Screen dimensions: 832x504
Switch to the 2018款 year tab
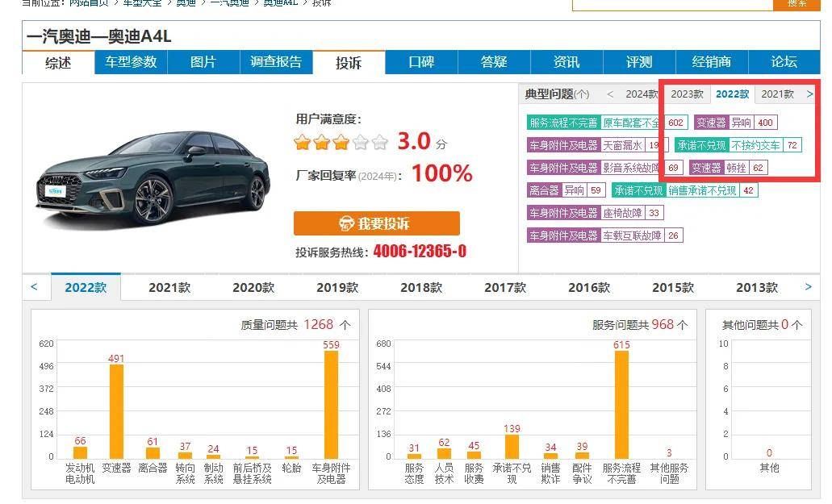(x=421, y=287)
